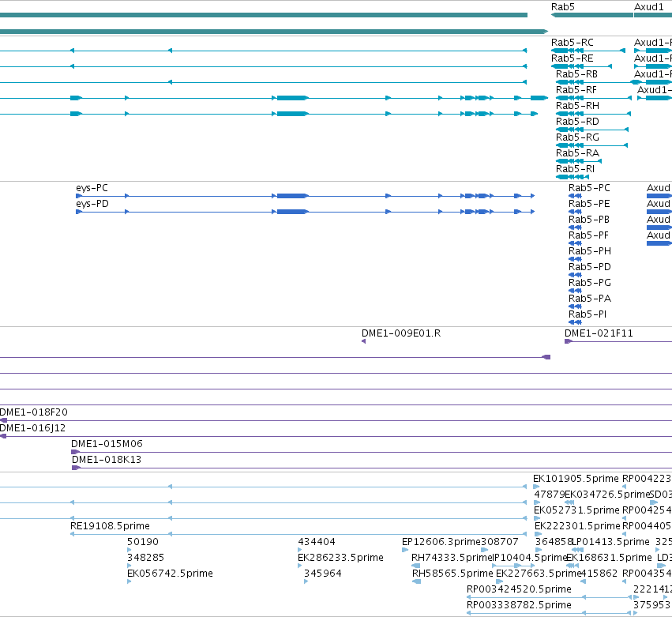This screenshot has width=672, height=617.
Task: Click feature label 308707
Action: coord(500,543)
